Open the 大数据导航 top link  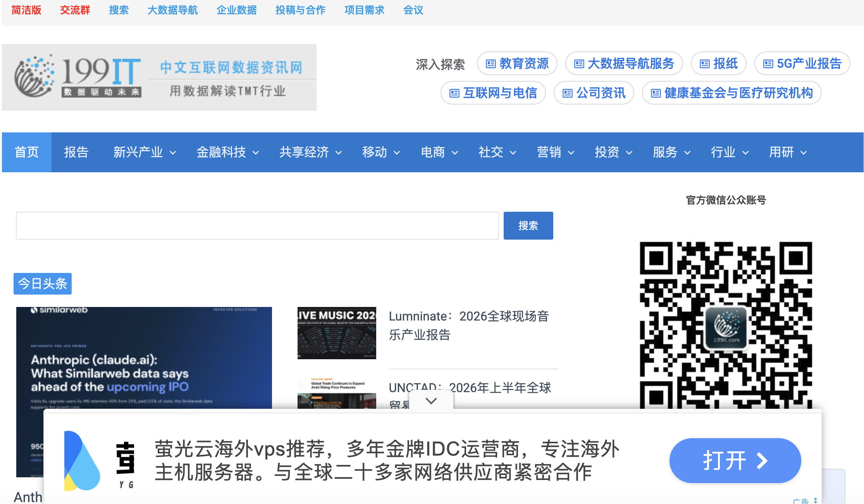click(x=173, y=10)
